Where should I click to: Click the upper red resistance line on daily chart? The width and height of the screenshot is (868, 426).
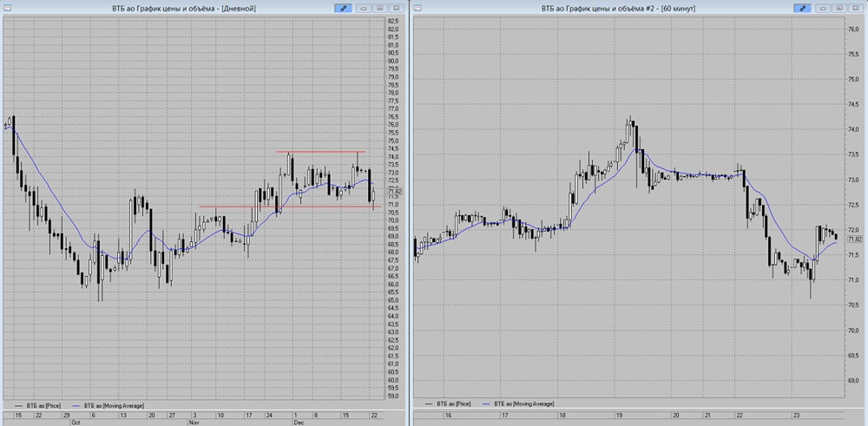tap(320, 152)
